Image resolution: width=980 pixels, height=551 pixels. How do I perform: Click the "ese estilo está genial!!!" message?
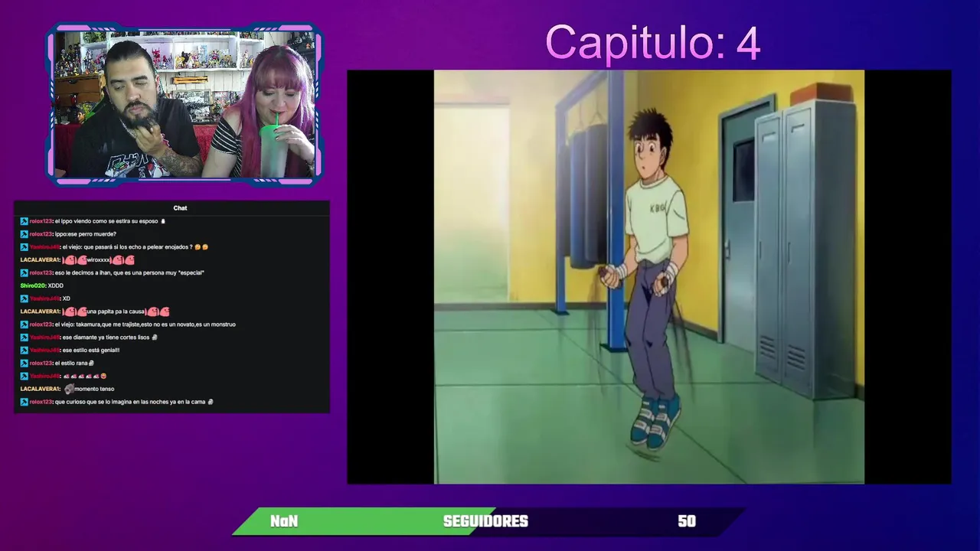90,350
